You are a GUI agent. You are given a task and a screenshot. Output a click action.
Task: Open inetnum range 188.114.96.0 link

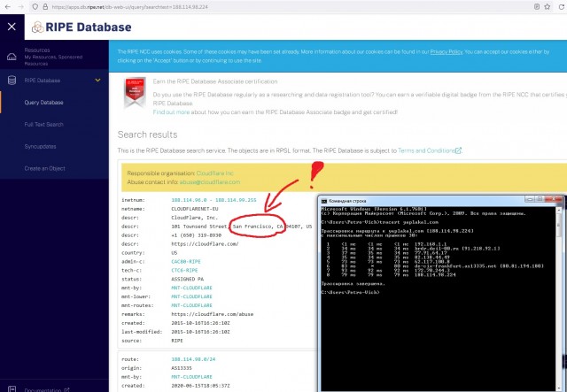[214, 200]
